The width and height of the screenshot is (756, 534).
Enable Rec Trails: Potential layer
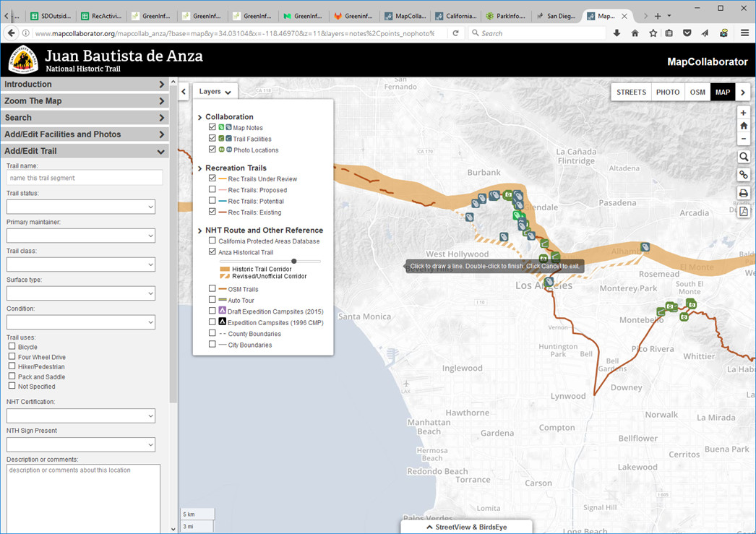[212, 200]
